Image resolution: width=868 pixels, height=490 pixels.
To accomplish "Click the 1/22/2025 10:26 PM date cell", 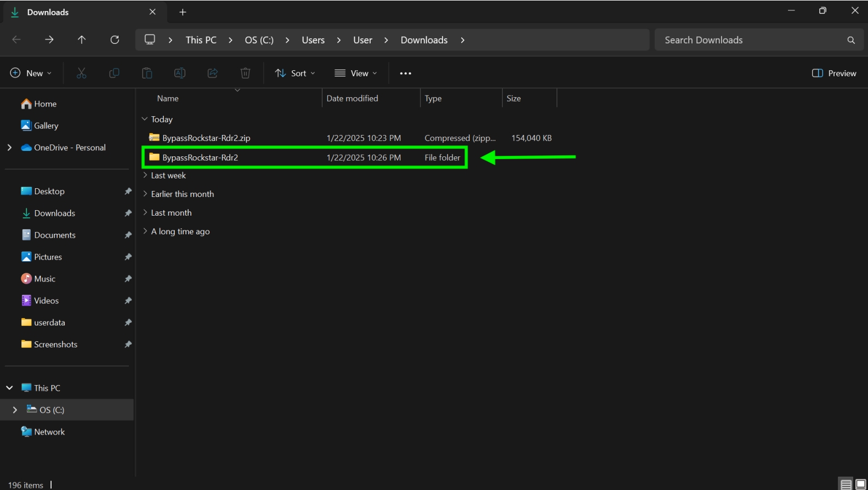I will click(x=364, y=157).
